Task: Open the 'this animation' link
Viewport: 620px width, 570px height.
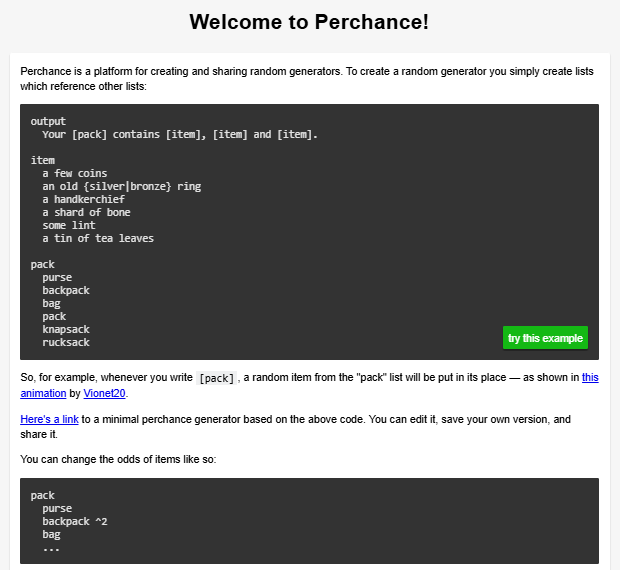Action: tap(590, 377)
